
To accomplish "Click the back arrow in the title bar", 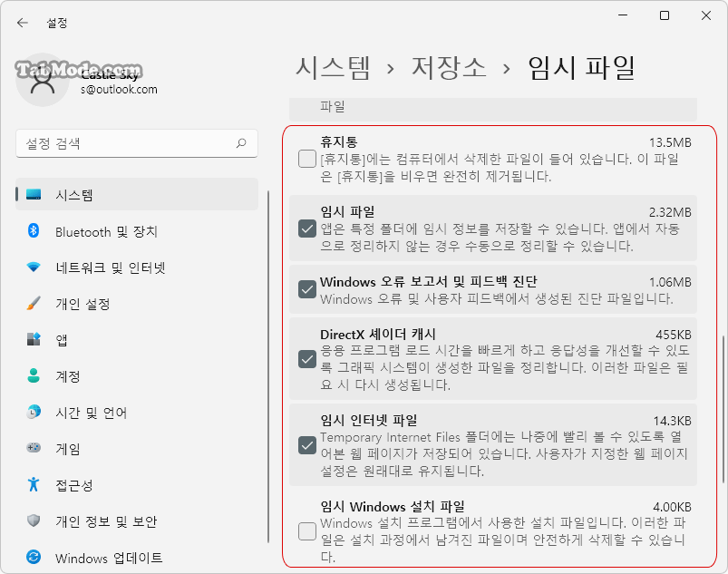I will point(23,23).
